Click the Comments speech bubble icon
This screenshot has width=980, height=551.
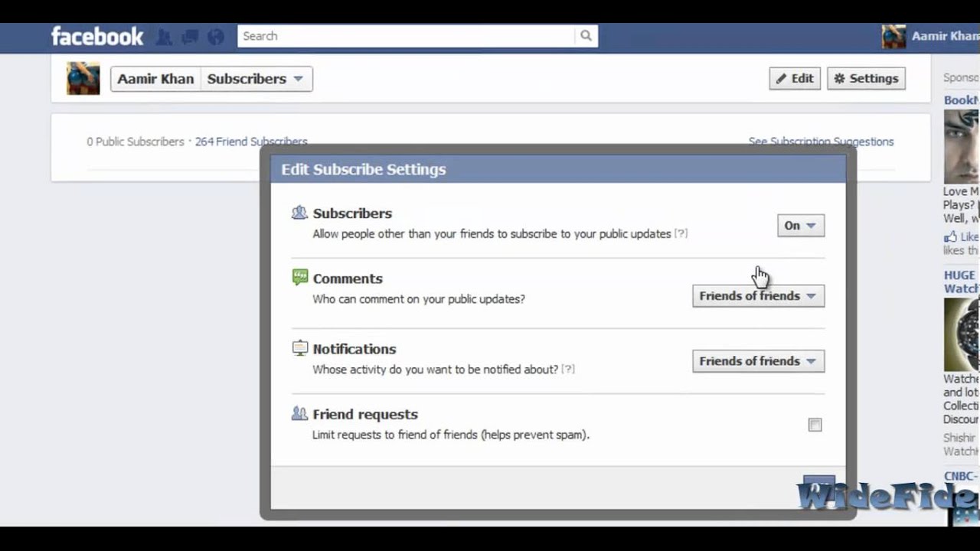300,278
